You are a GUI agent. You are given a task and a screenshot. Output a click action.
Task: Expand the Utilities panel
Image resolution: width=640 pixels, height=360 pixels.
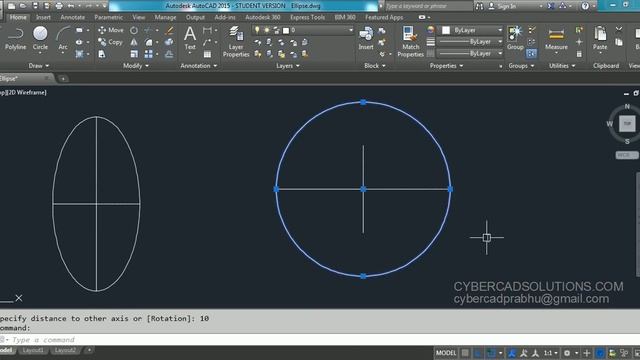[x=562, y=66]
